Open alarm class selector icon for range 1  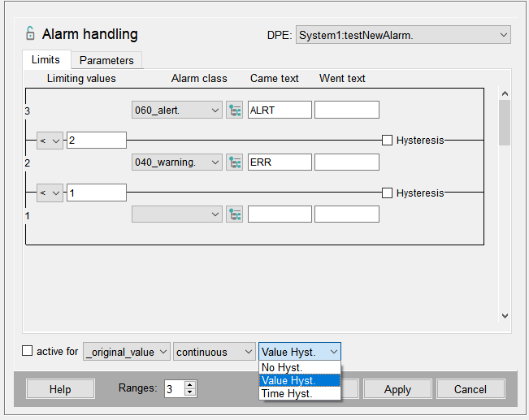pos(235,214)
